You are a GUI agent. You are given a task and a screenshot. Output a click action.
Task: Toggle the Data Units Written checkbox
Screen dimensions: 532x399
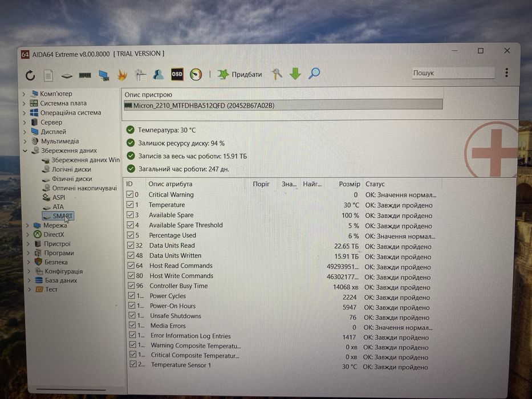coord(131,255)
